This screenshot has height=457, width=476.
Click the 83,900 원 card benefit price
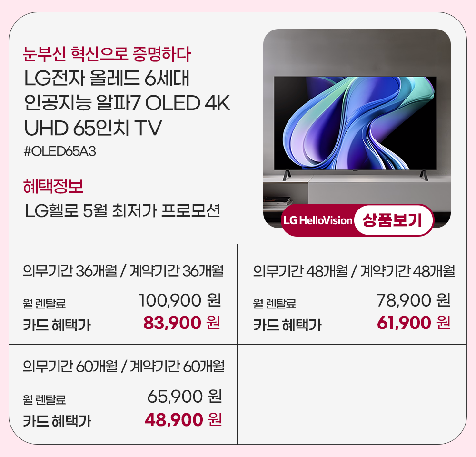[x=181, y=322]
